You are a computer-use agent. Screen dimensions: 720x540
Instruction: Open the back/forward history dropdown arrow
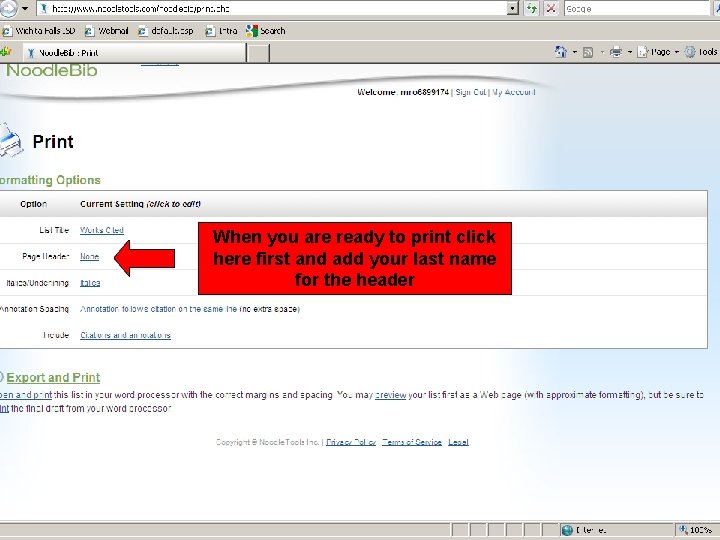(x=25, y=8)
